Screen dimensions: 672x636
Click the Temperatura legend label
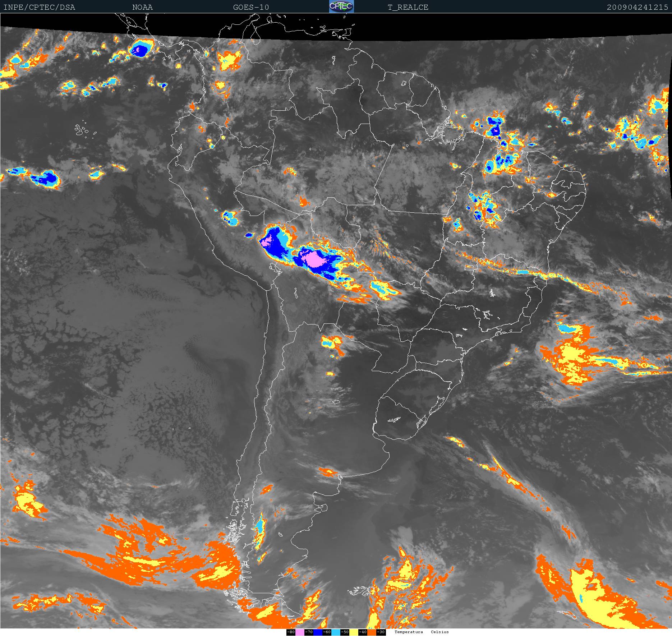point(409,632)
